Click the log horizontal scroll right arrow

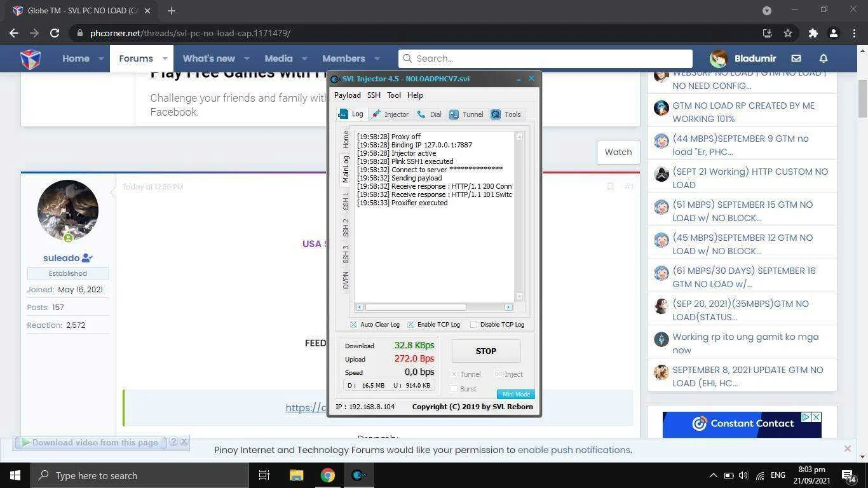[508, 307]
